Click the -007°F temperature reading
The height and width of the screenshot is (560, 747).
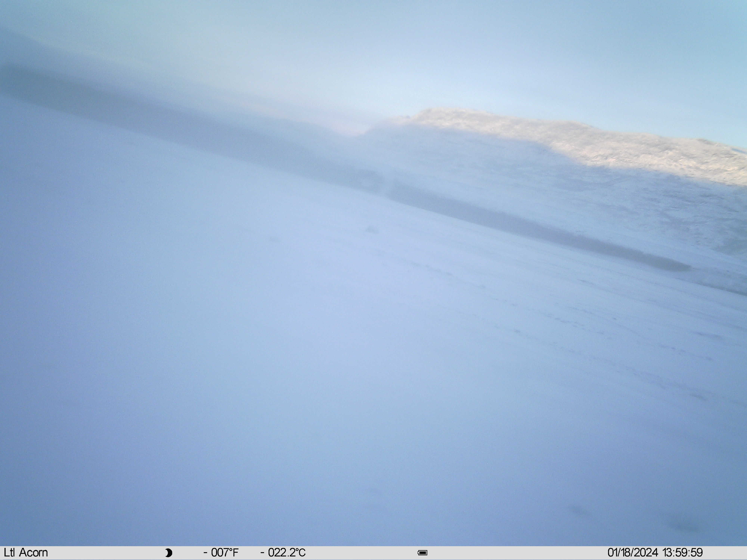221,553
